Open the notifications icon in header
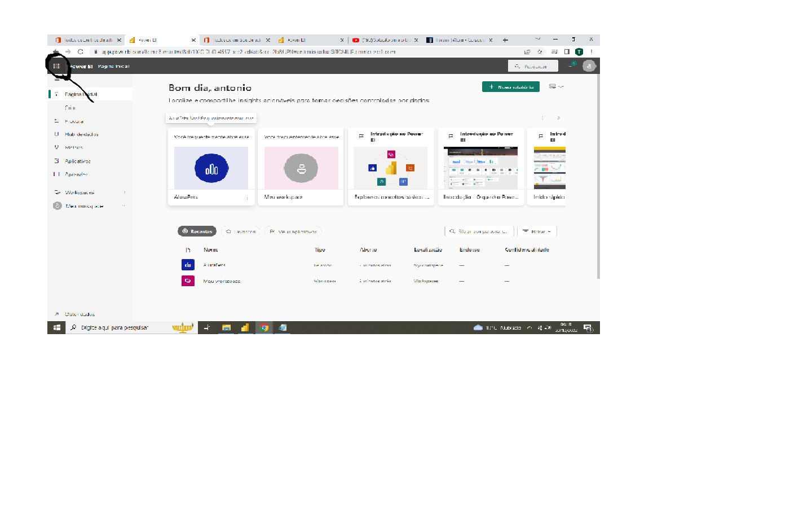The height and width of the screenshot is (508, 812). click(x=571, y=65)
